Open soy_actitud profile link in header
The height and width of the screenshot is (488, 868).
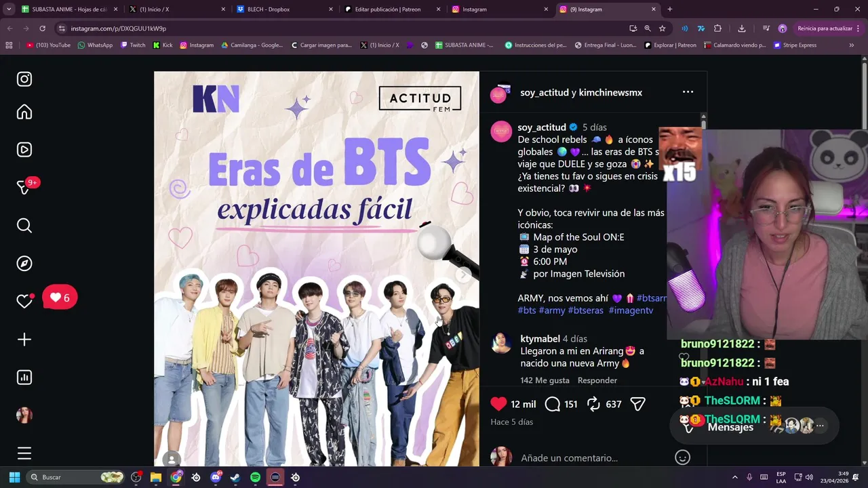[545, 92]
